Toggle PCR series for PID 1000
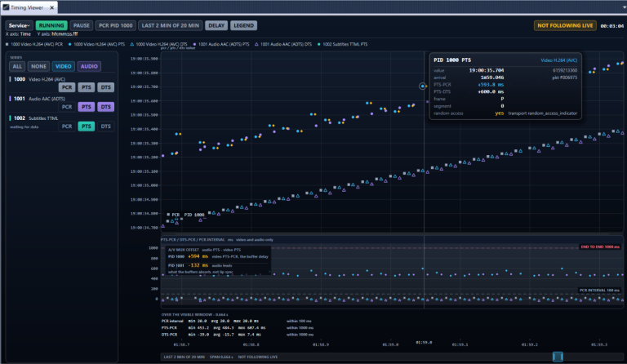The image size is (627, 364). (67, 87)
